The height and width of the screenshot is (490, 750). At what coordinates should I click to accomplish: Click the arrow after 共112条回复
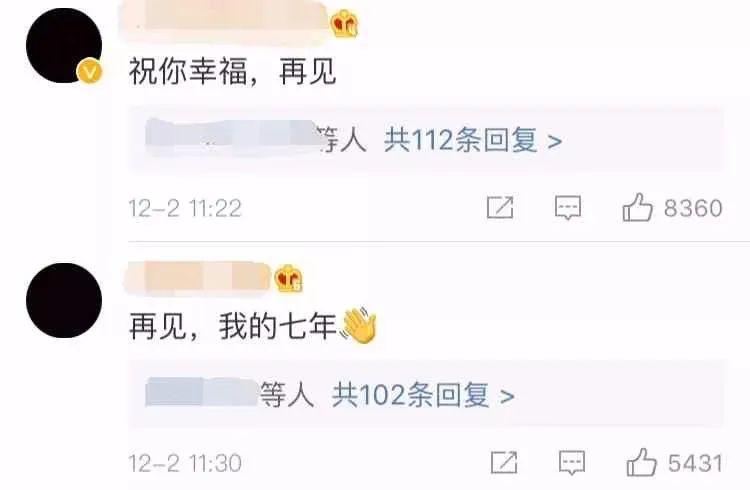point(555,141)
